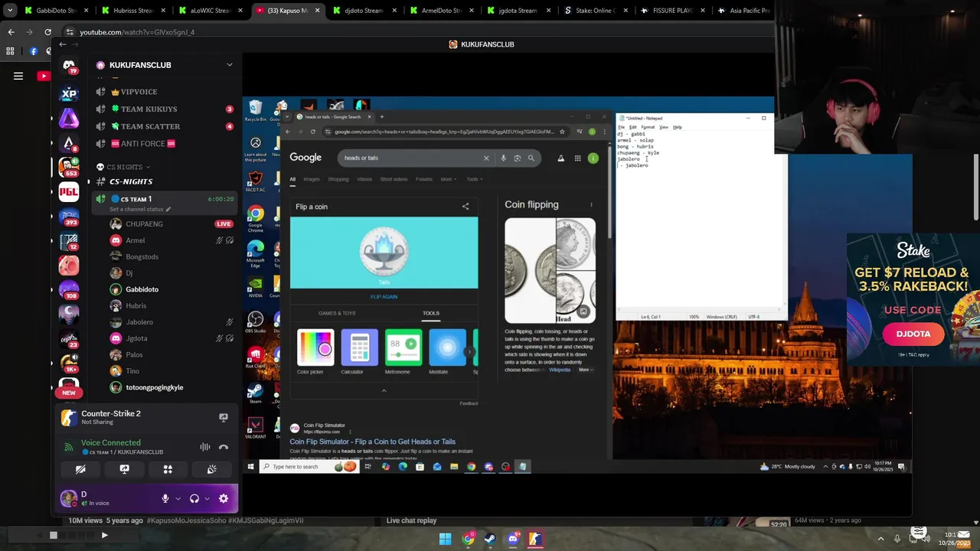Viewport: 980px width, 551px height.
Task: Edit the channel status pencil
Action: click(x=168, y=210)
